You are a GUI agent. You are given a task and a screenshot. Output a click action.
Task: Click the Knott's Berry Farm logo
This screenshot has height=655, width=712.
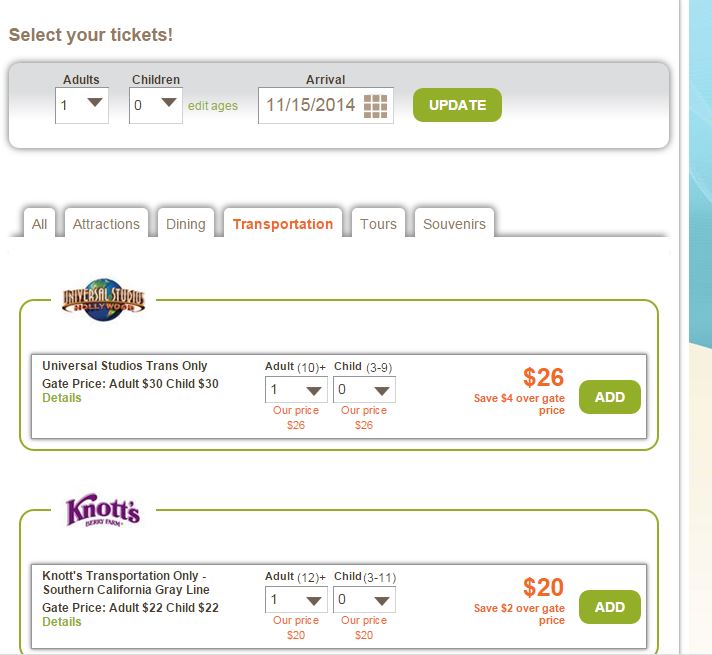click(x=103, y=511)
